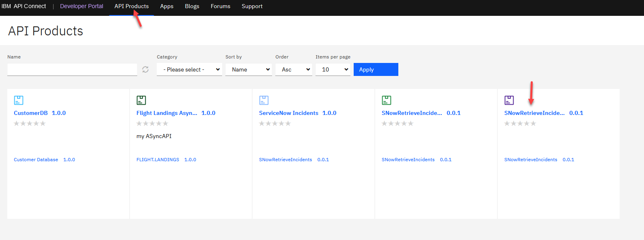The width and height of the screenshot is (644, 240).
Task: Rate Flight Landings using its stars
Action: pos(152,123)
